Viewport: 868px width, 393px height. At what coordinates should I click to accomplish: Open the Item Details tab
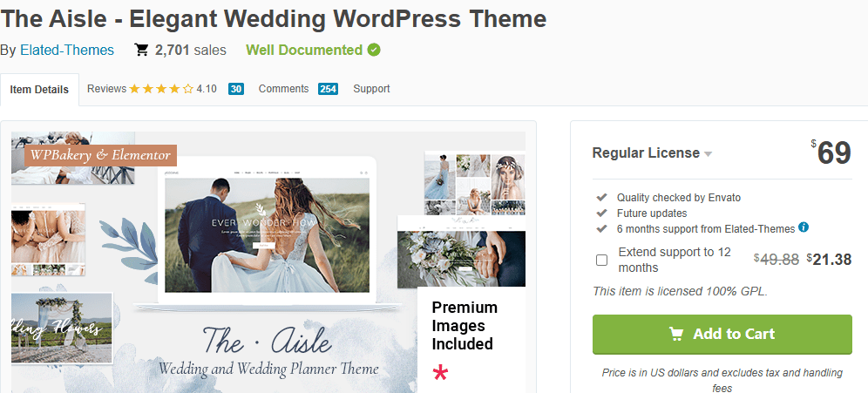coord(39,90)
